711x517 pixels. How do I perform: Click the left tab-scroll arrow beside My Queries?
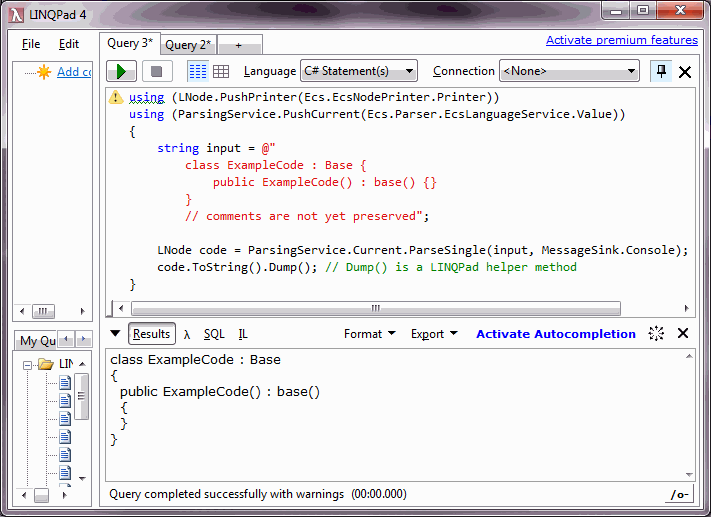pos(66,339)
